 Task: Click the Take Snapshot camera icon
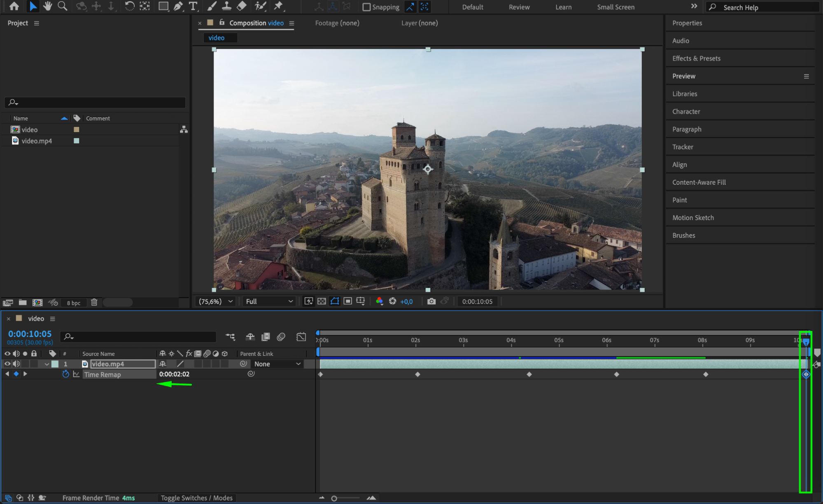pos(431,301)
